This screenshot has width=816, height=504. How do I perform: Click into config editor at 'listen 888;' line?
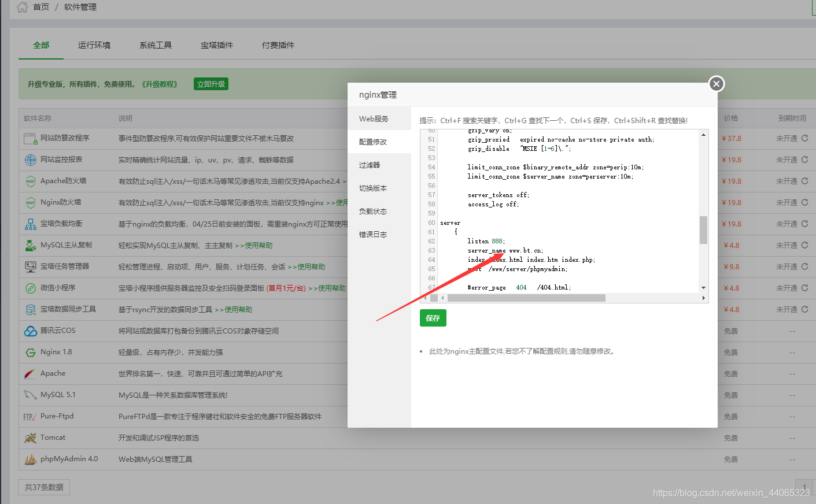tap(486, 241)
